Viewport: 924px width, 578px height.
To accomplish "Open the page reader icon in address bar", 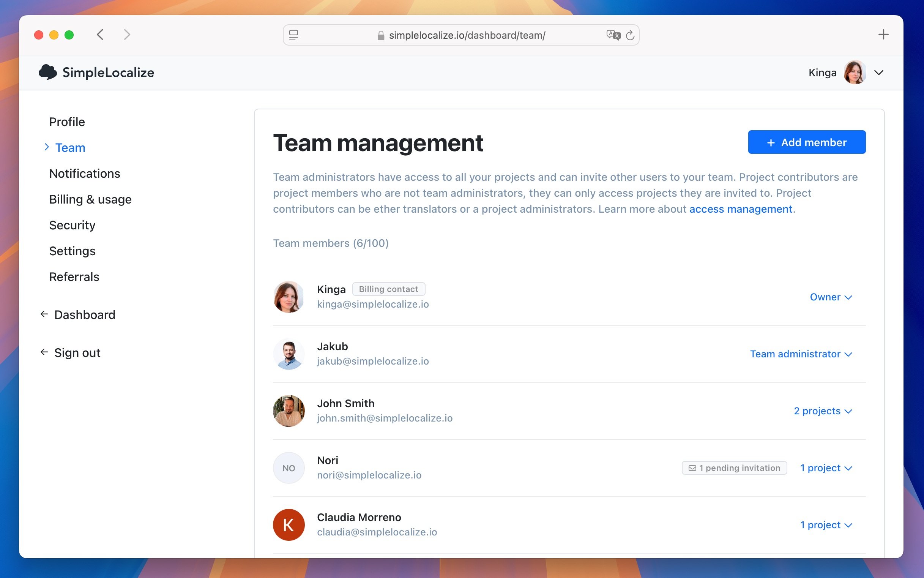I will coord(293,35).
